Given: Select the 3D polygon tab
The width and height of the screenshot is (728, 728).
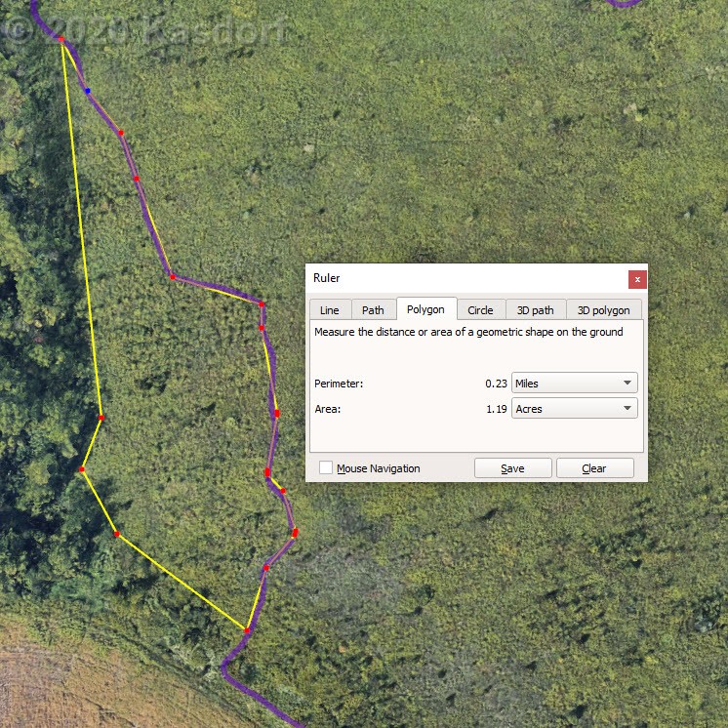Looking at the screenshot, I should click(603, 310).
